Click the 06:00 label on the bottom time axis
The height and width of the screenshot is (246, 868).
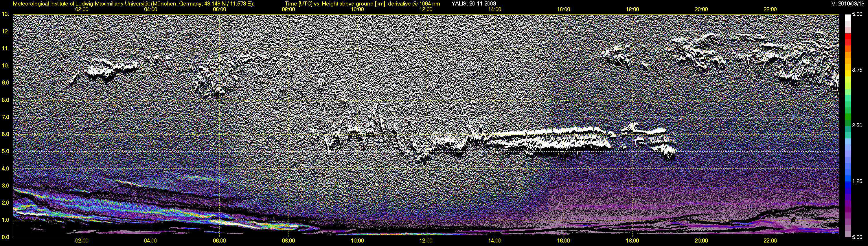point(219,241)
